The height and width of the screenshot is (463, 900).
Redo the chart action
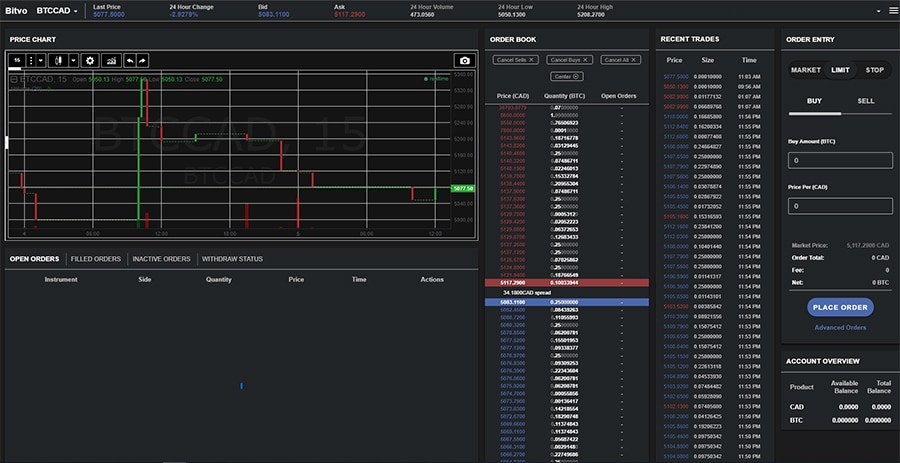click(x=143, y=61)
